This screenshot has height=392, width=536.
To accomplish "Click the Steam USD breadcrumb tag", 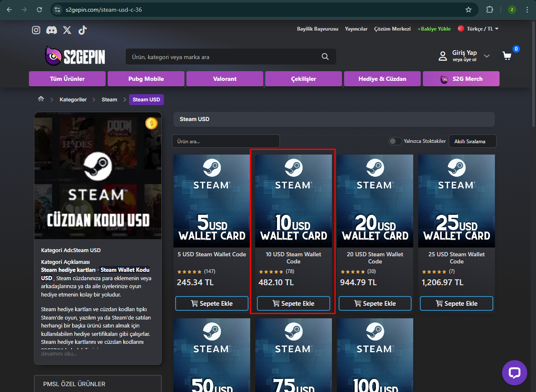I will point(146,100).
